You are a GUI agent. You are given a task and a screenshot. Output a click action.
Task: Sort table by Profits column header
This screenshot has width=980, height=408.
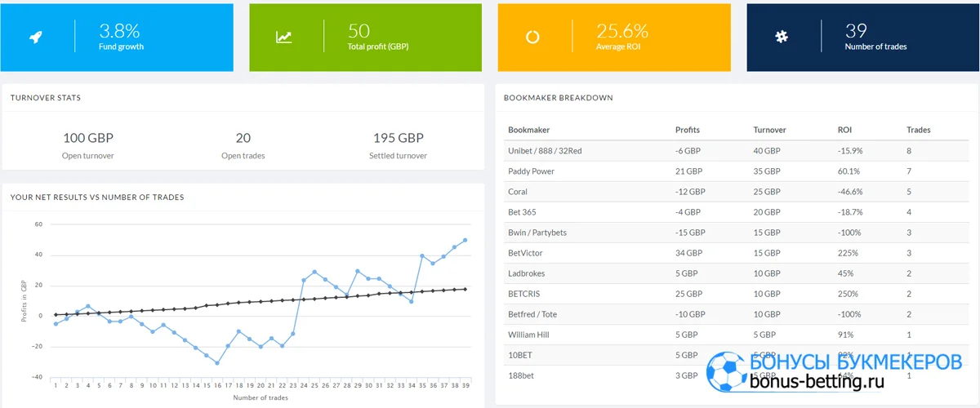687,130
